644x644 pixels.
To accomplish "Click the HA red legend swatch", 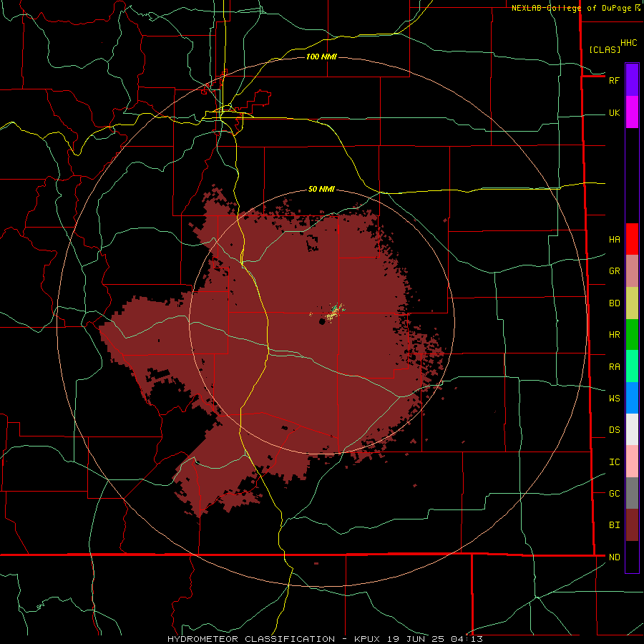I will coord(632,239).
